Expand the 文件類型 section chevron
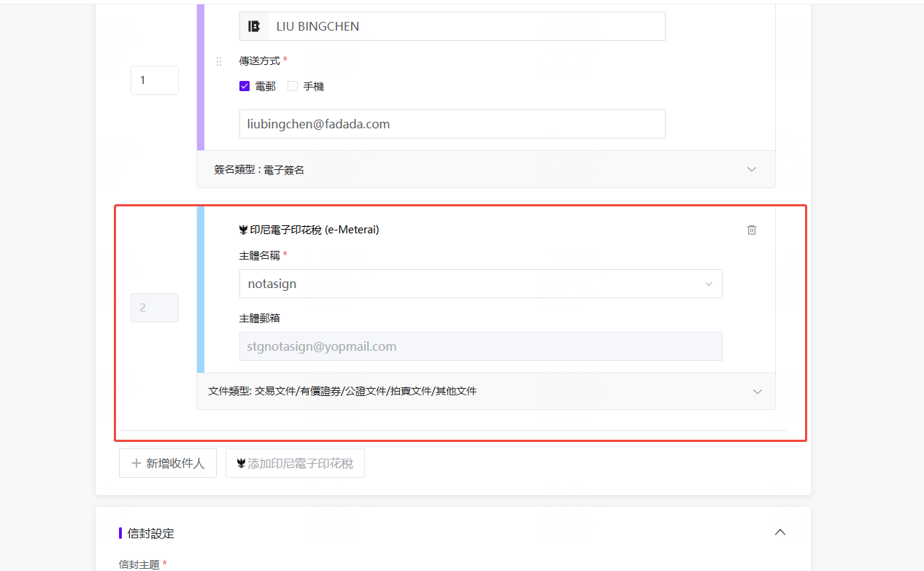The height and width of the screenshot is (571, 924). [x=758, y=392]
